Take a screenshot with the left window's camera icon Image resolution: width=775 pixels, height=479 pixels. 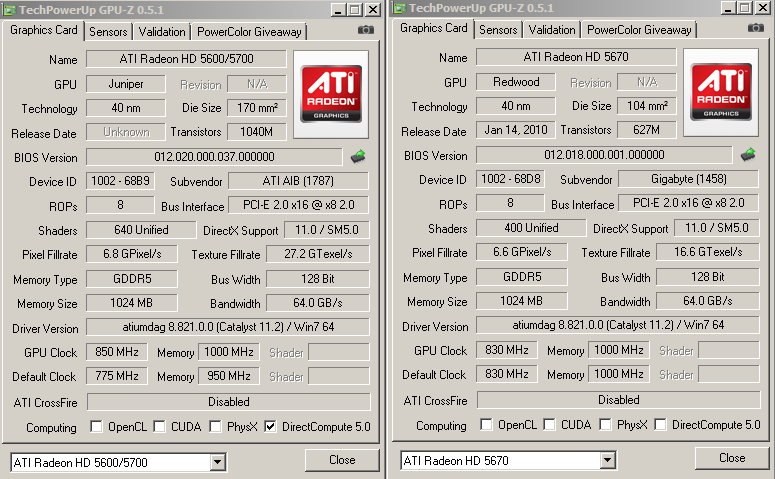pos(366,30)
